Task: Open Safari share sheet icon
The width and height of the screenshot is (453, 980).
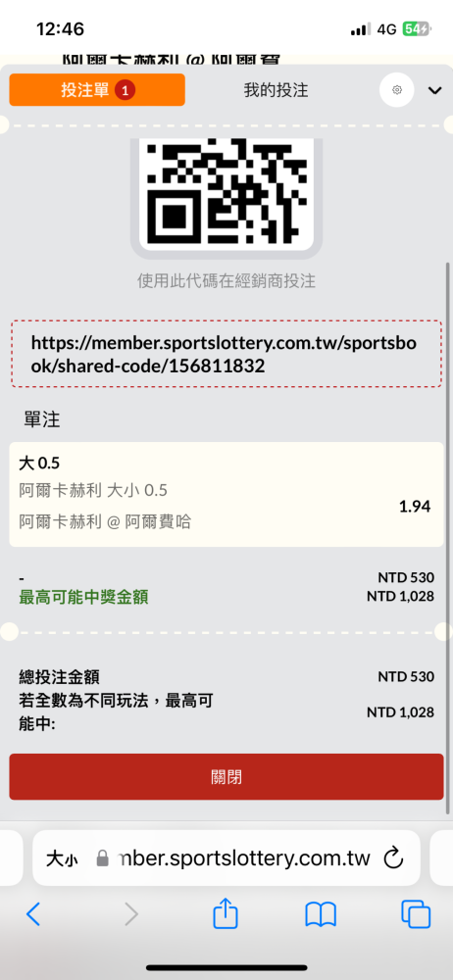Action: tap(226, 913)
